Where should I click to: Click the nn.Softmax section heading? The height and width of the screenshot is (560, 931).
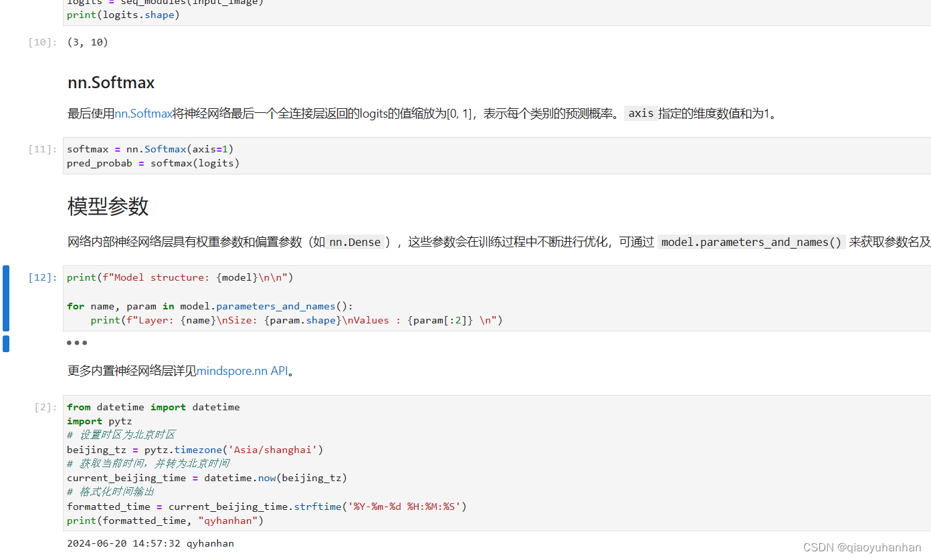point(111,83)
